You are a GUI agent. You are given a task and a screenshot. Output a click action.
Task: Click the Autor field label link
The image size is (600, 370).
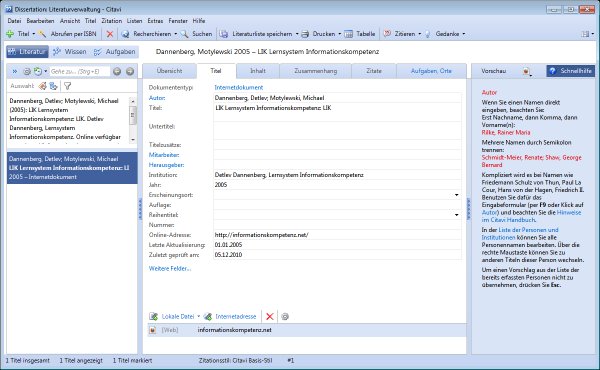tap(157, 98)
